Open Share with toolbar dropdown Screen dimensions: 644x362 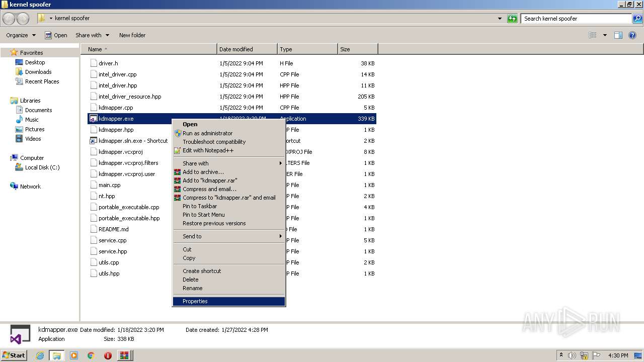92,35
